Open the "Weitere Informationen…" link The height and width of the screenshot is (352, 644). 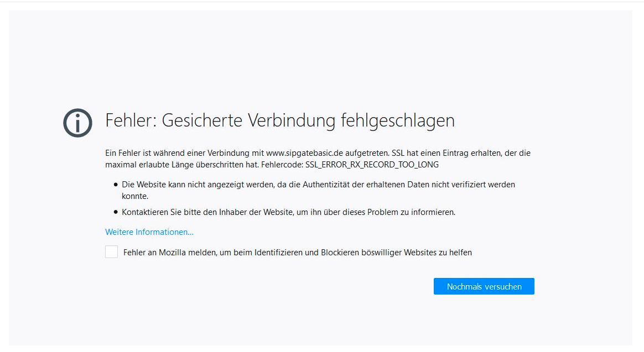pos(149,232)
